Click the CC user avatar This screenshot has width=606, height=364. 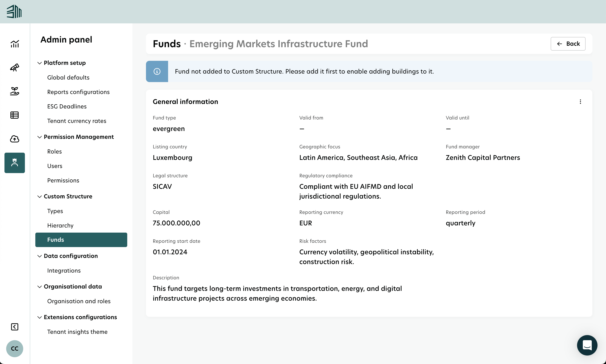[x=14, y=348]
